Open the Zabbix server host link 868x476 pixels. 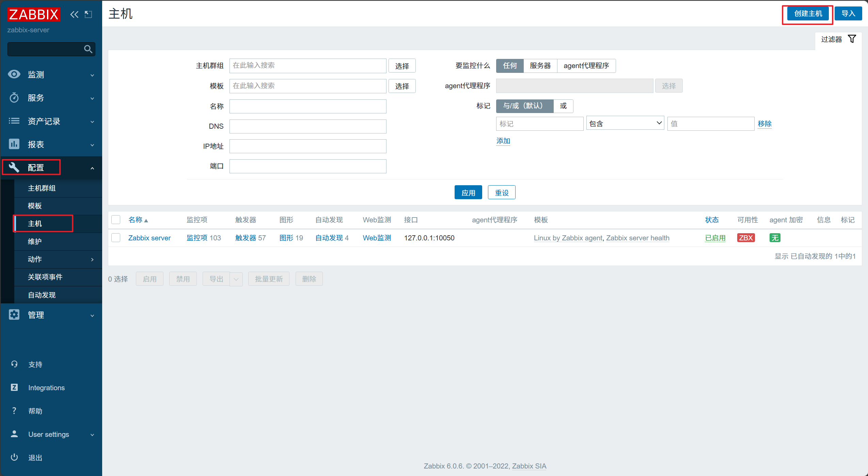pyautogui.click(x=149, y=238)
